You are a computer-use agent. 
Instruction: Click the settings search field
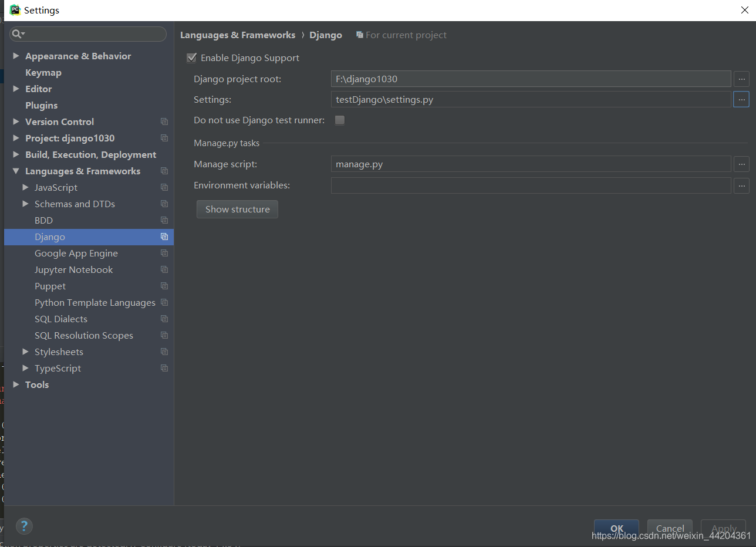[88, 34]
